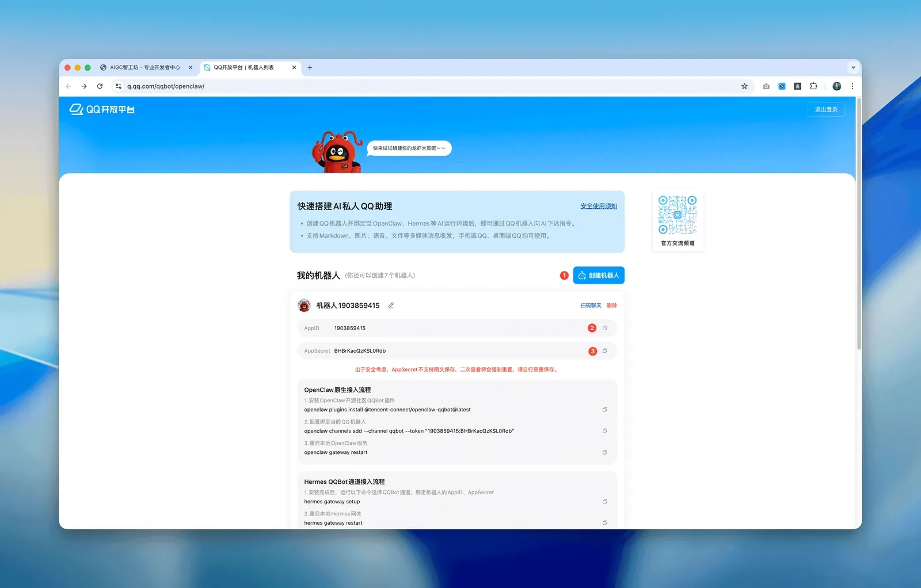Click the 你还可以创建7个机器人 note

click(380, 276)
